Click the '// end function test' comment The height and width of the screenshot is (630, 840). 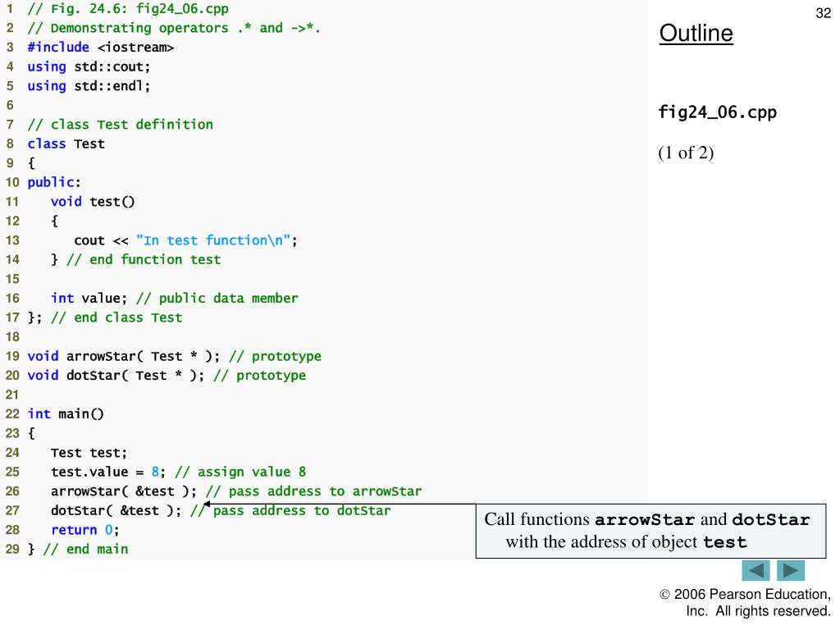[144, 259]
